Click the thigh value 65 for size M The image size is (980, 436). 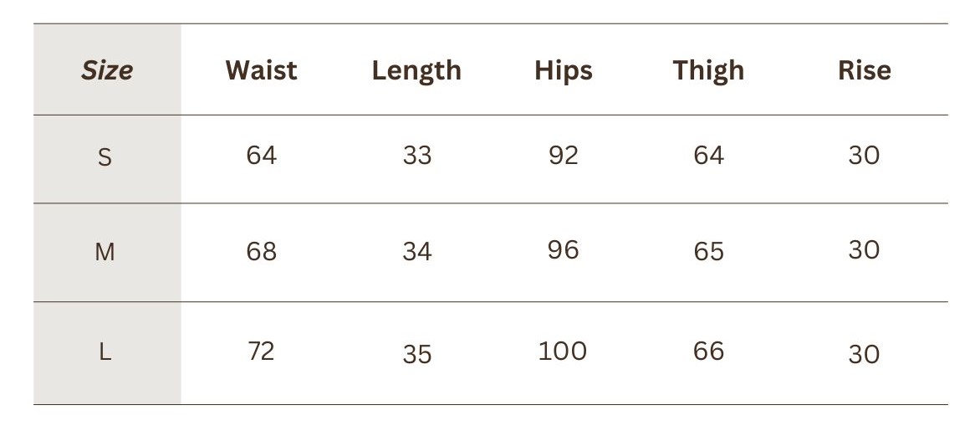point(708,251)
